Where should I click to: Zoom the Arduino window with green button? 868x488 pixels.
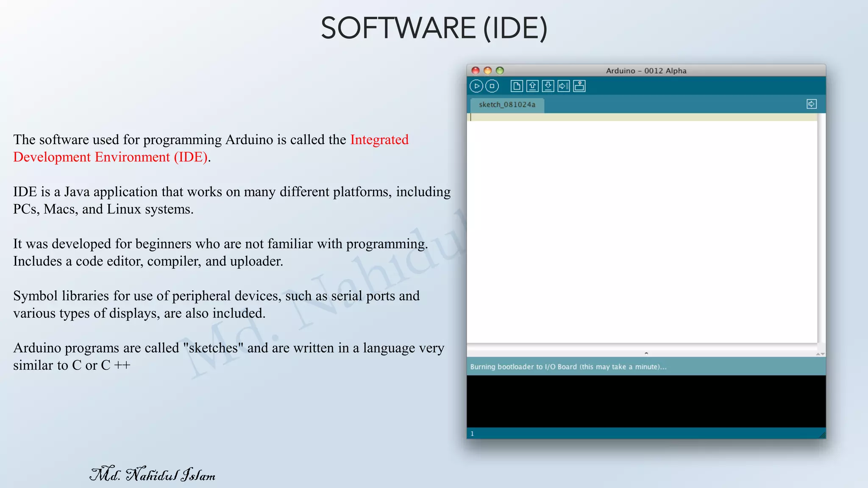click(500, 70)
